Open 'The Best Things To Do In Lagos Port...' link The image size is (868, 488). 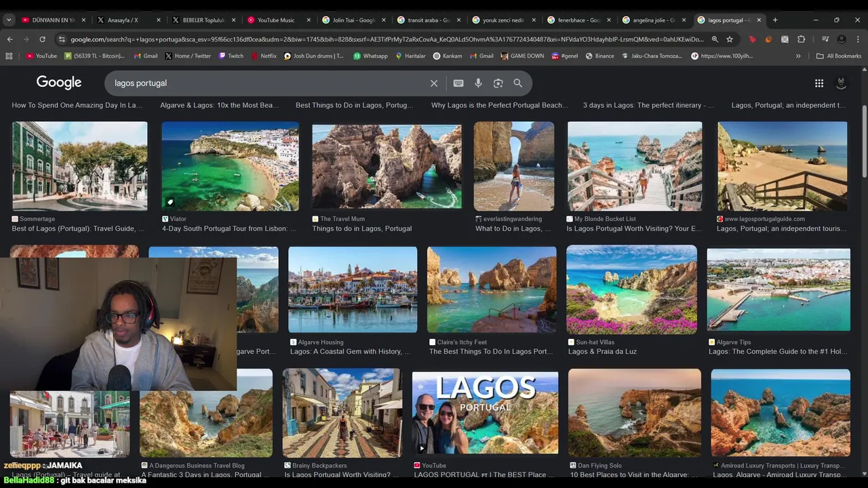491,351
